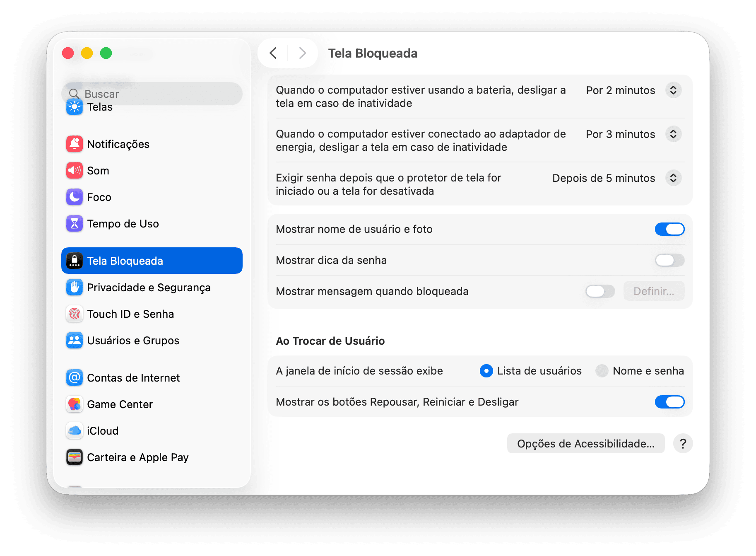Screen dimensions: 756x556
Task: Open Foco settings
Action: pos(99,197)
